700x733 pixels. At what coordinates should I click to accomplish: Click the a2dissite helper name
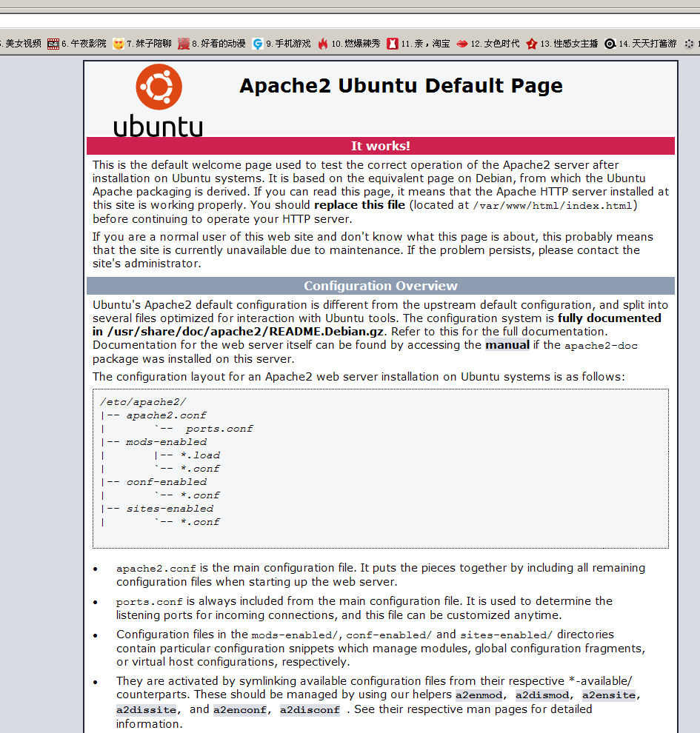[x=147, y=709]
